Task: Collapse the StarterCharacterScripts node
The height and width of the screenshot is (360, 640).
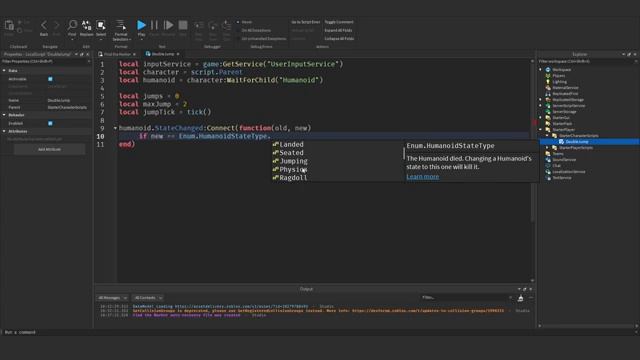Action: (547, 136)
